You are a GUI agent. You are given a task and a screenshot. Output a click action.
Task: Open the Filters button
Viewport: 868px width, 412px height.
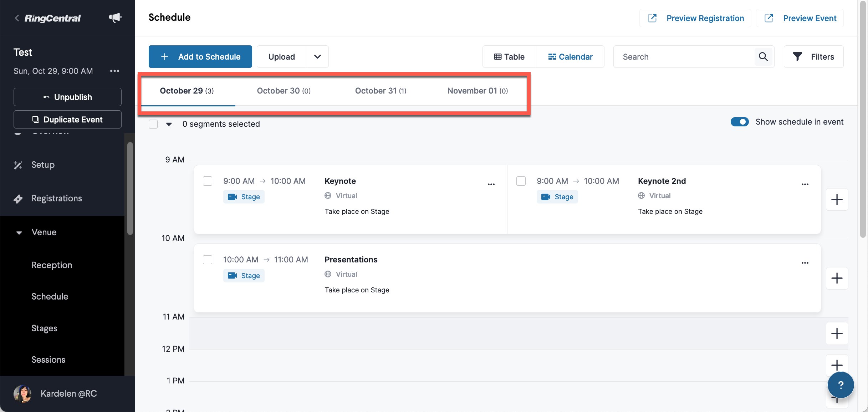tap(814, 56)
